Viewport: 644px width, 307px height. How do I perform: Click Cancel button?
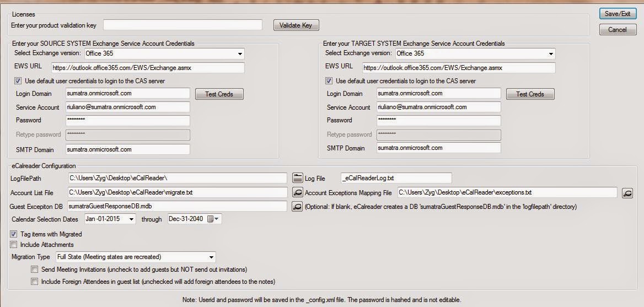(618, 30)
